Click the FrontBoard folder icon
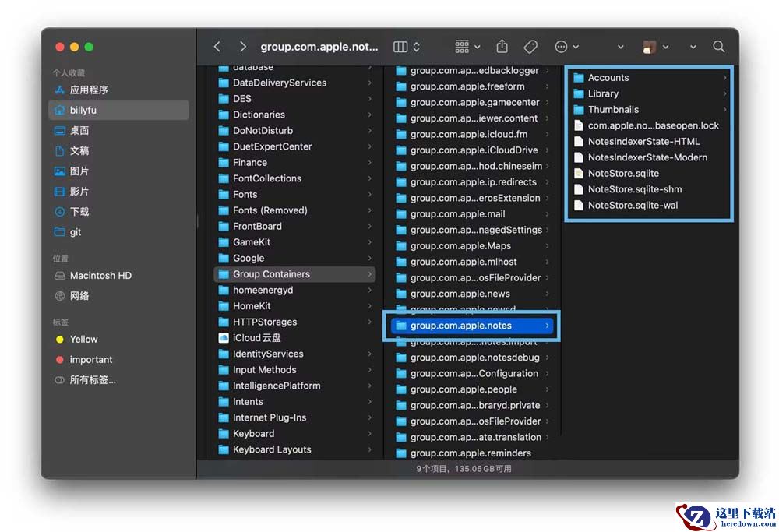This screenshot has width=779, height=532. (224, 227)
